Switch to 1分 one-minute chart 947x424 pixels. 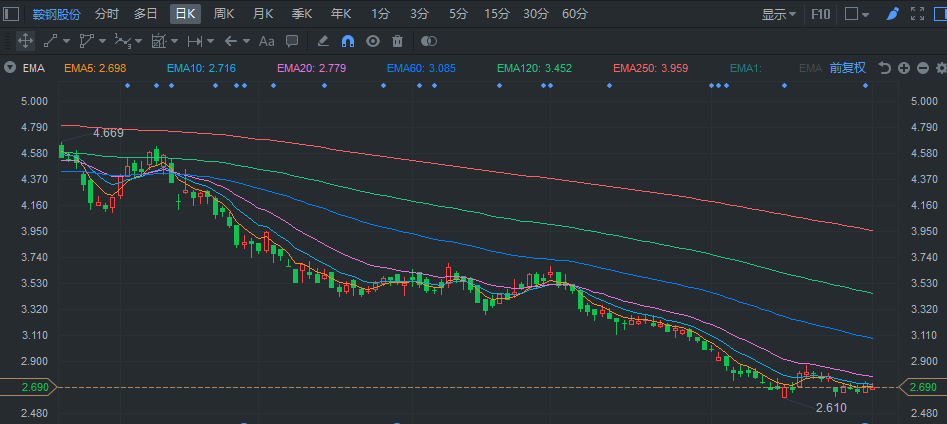(380, 13)
